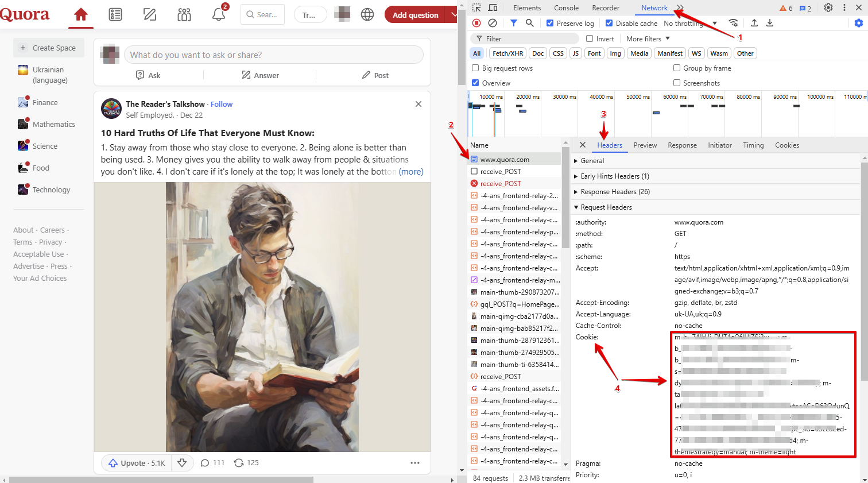This screenshot has height=483, width=868.
Task: Click the Add question button
Action: 415,15
